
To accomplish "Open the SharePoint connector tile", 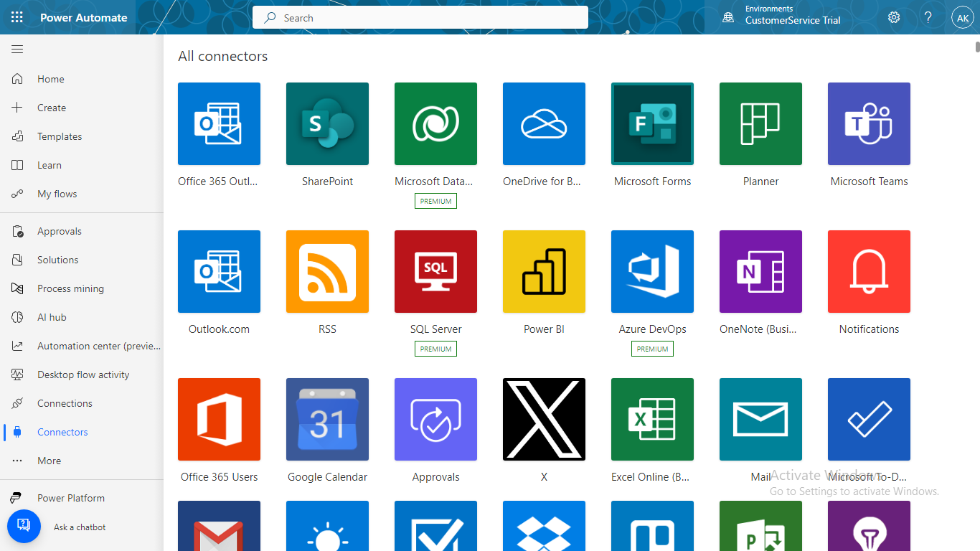I will [327, 124].
